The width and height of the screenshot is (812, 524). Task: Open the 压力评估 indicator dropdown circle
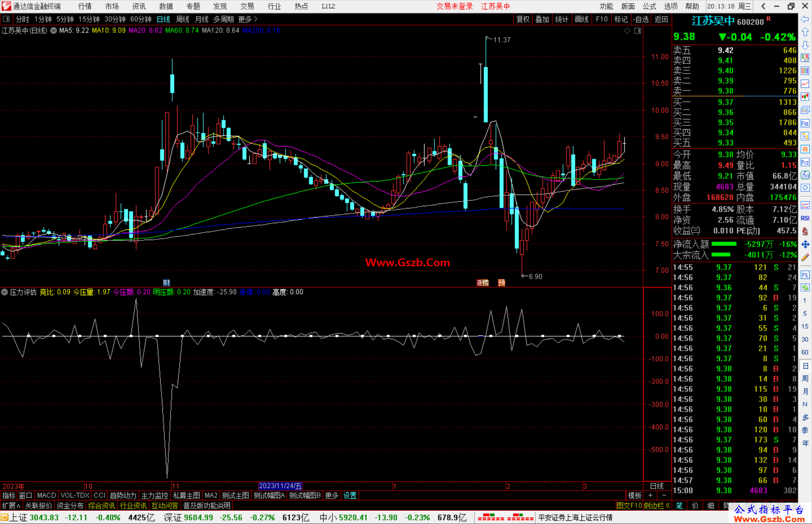pos(5,292)
